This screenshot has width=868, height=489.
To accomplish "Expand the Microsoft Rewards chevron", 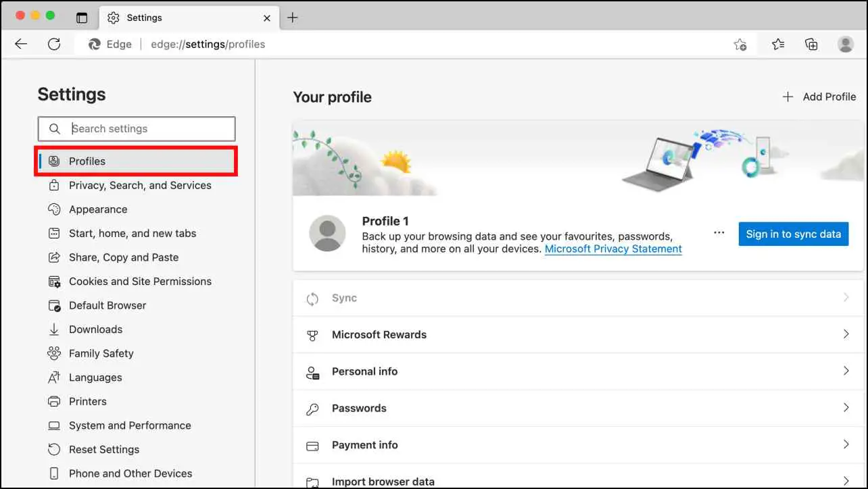I will pyautogui.click(x=846, y=334).
